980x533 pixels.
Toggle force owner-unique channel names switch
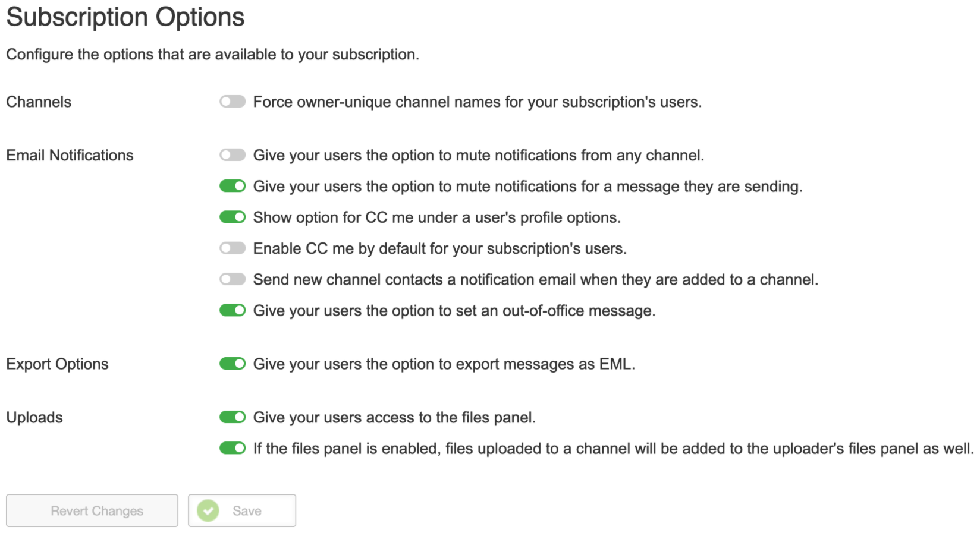coord(233,102)
